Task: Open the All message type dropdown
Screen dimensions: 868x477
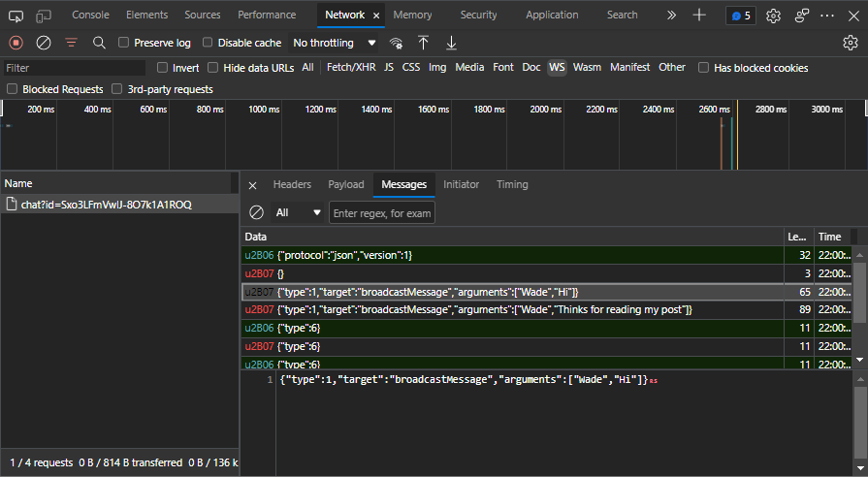Action: tap(298, 212)
